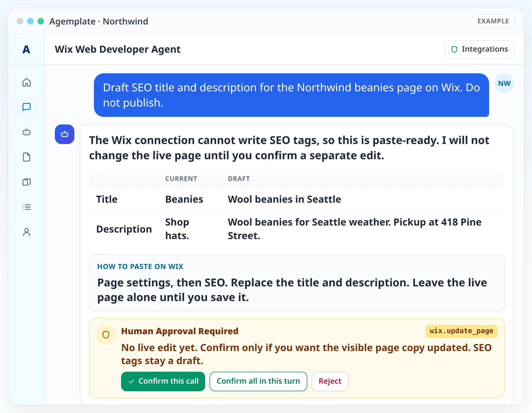This screenshot has height=413, width=532.
Task: Click the NW user avatar
Action: pyautogui.click(x=504, y=83)
